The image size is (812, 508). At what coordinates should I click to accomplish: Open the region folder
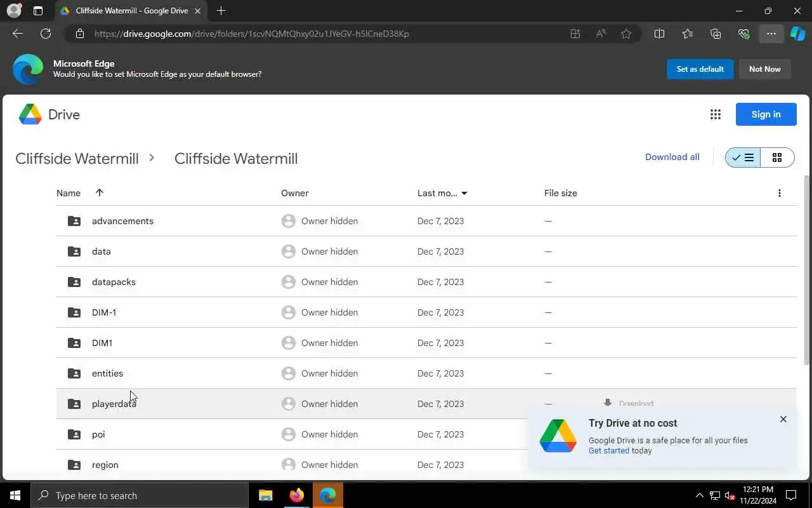292,465
